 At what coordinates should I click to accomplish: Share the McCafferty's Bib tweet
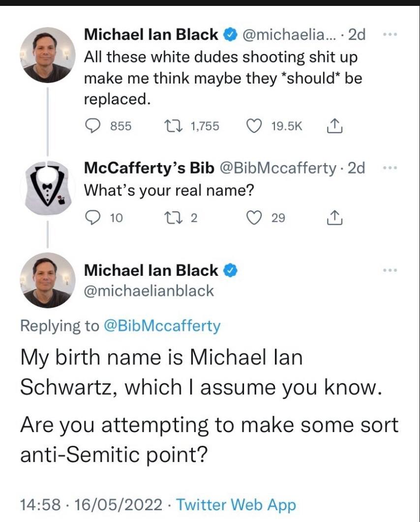(x=334, y=218)
